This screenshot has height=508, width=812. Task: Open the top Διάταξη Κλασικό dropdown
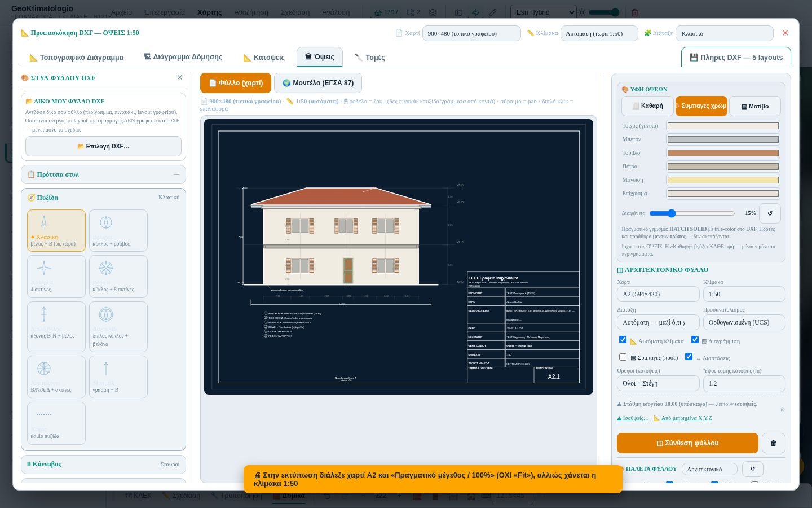[x=725, y=33]
